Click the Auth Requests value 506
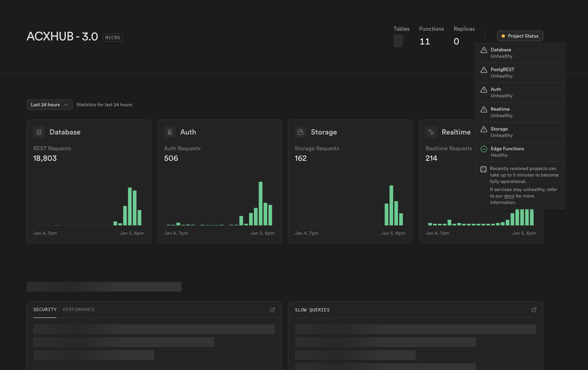 coord(171,158)
